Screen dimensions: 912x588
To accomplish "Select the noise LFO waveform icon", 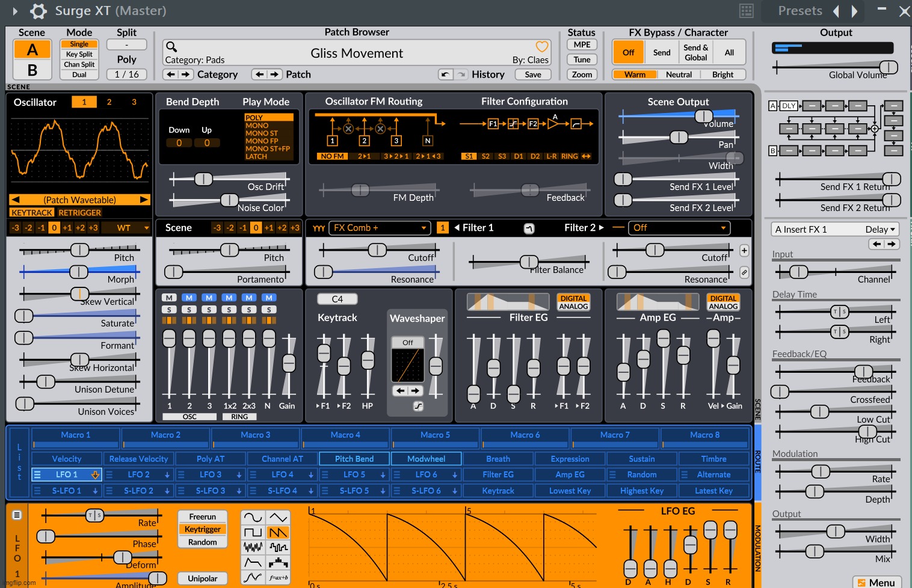I will [253, 547].
